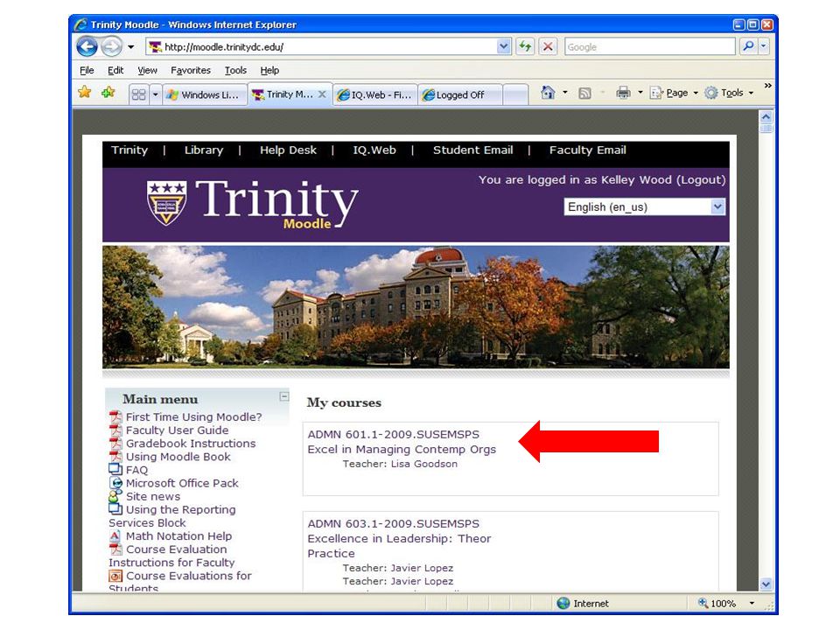Image resolution: width=840 pixels, height=630 pixels.
Task: Open the FAQ link
Action: 136,471
